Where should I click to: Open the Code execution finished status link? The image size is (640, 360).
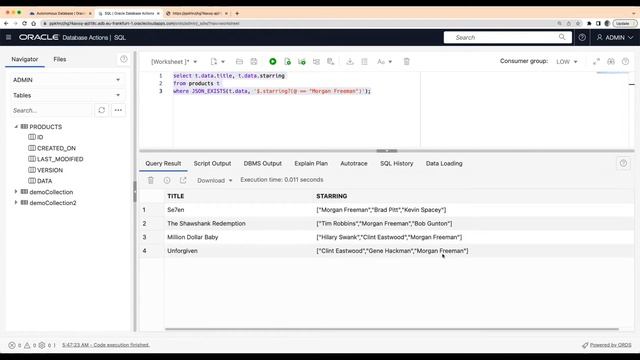(106, 345)
